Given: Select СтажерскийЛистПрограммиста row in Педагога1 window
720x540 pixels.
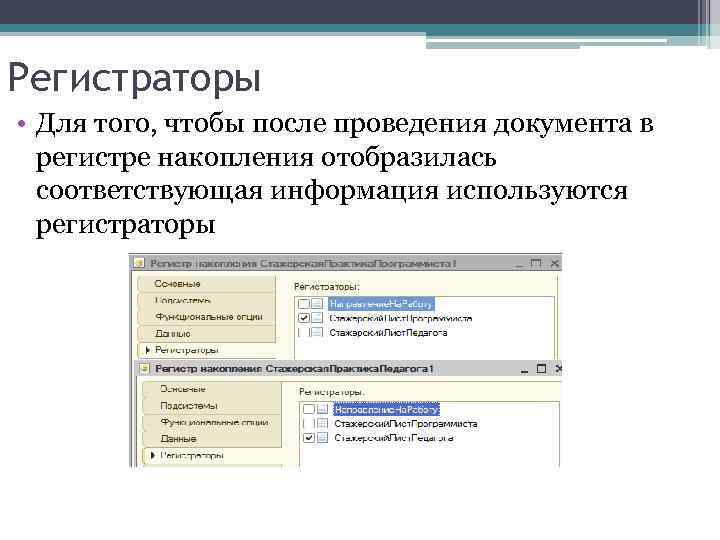Looking at the screenshot, I should [405, 424].
